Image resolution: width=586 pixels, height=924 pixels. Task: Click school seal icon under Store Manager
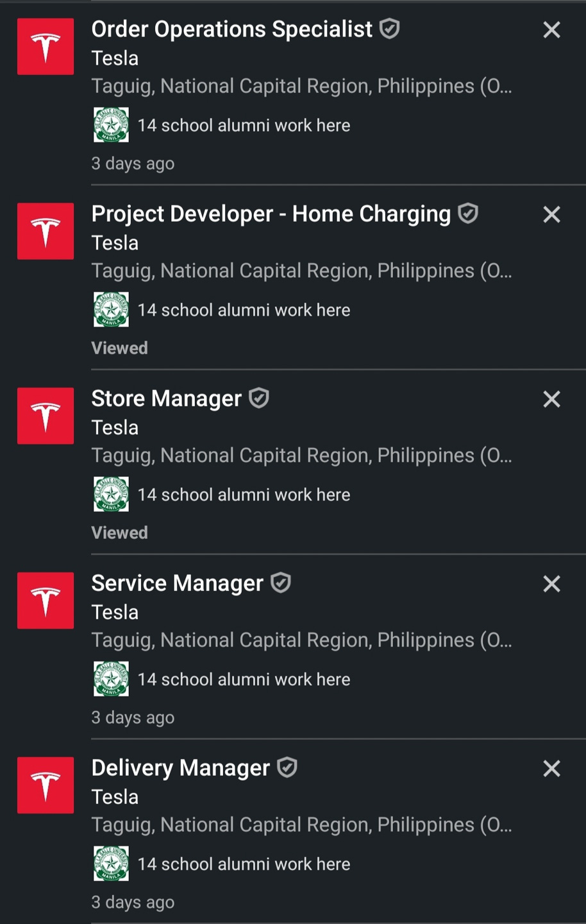click(x=111, y=494)
